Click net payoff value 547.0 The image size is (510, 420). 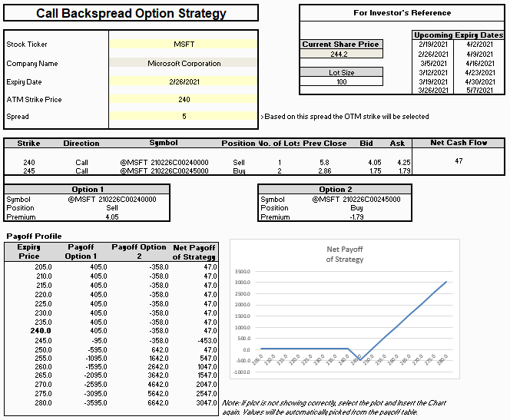point(208,359)
